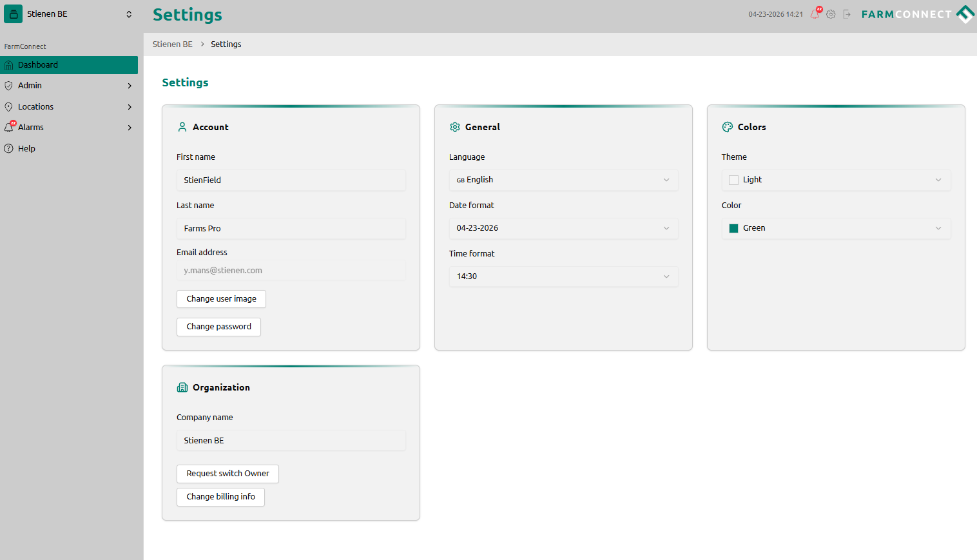This screenshot has height=560, width=977.
Task: Go to Dashboard in the sidebar
Action: tap(38, 65)
